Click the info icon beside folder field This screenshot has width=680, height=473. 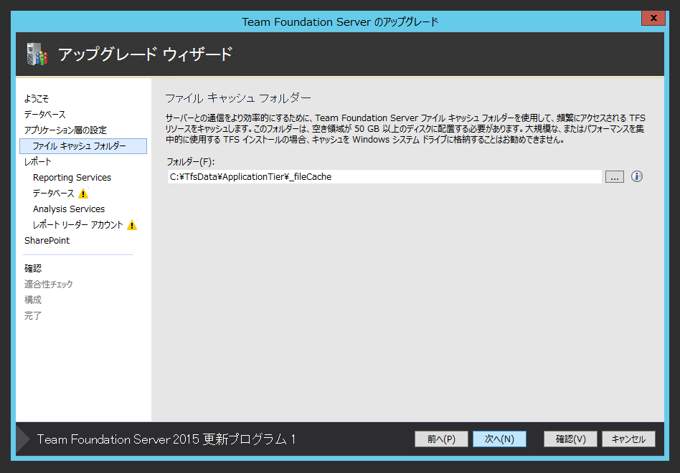pyautogui.click(x=637, y=176)
